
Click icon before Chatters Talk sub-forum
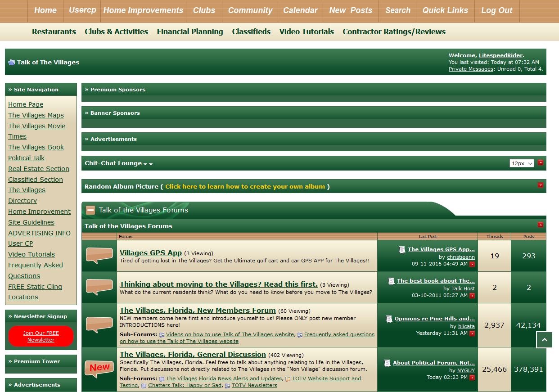point(144,386)
